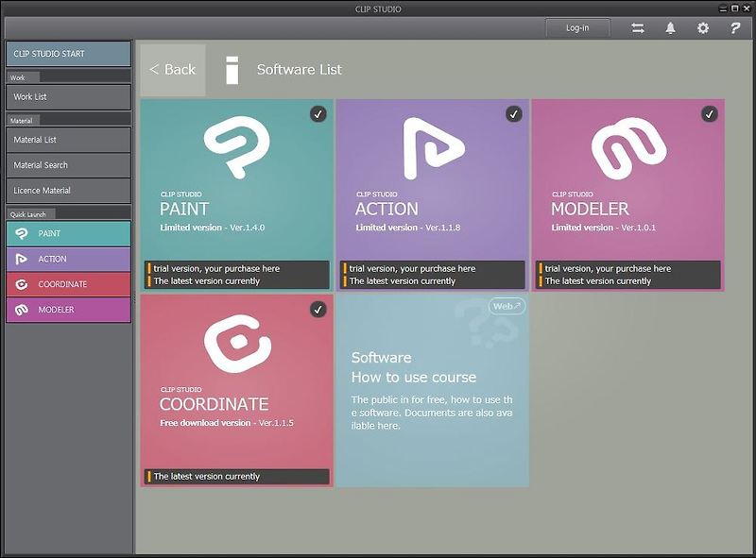Click COORDINATE's 'The latest version currently' line
The image size is (756, 558).
tap(206, 477)
